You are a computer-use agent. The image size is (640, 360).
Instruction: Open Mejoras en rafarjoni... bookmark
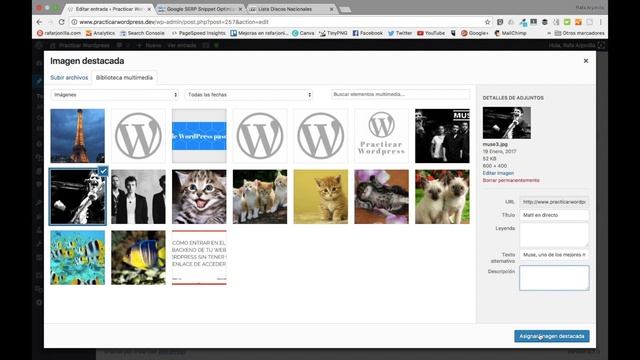click(x=260, y=33)
